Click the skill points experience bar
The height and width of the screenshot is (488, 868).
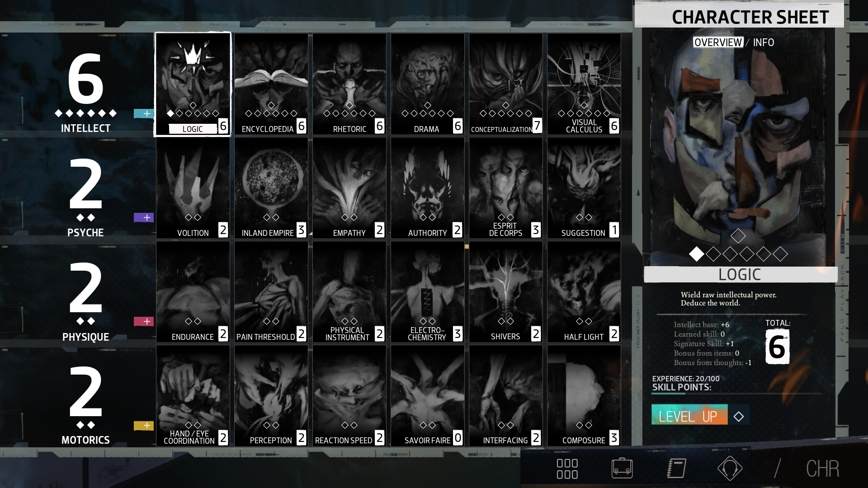click(x=736, y=394)
